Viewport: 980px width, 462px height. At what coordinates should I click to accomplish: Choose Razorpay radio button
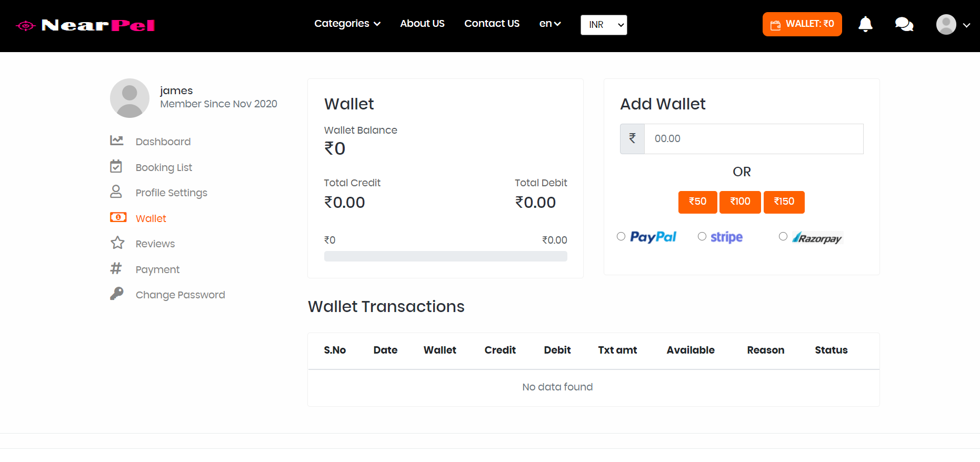click(783, 236)
